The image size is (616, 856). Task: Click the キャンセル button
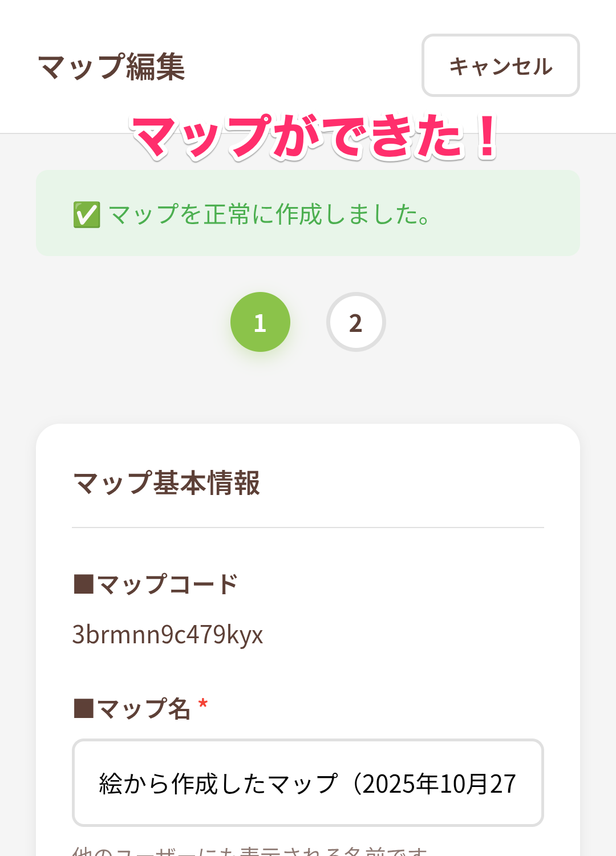[500, 66]
